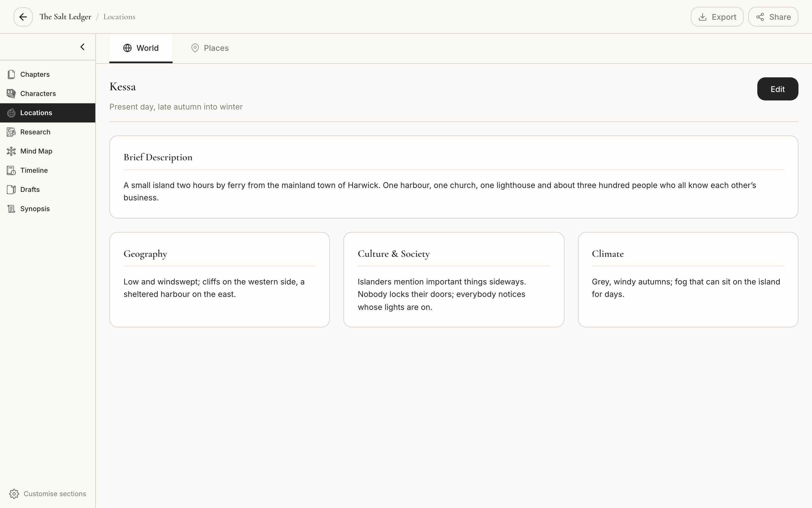The height and width of the screenshot is (508, 812).
Task: Click the Share button label
Action: click(780, 17)
